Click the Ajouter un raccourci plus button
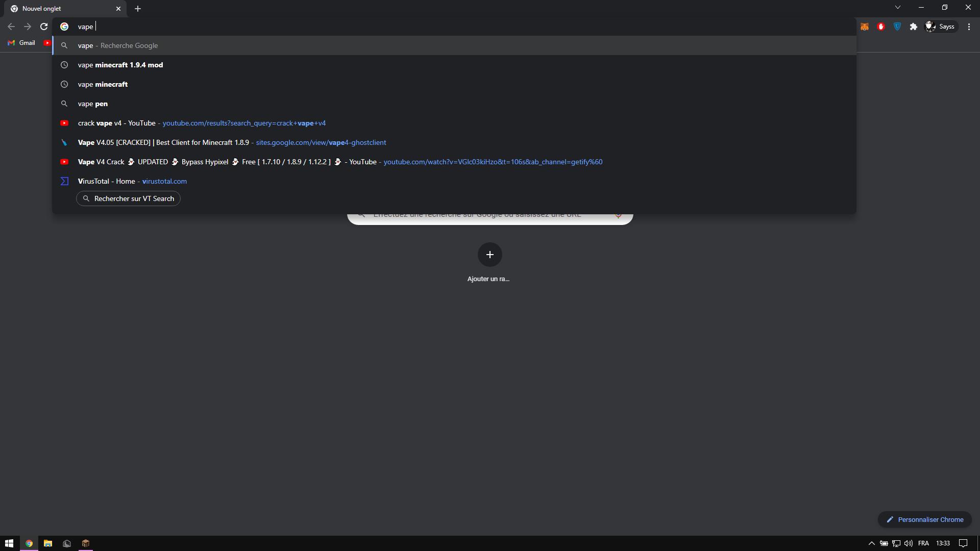The width and height of the screenshot is (980, 551). (489, 255)
